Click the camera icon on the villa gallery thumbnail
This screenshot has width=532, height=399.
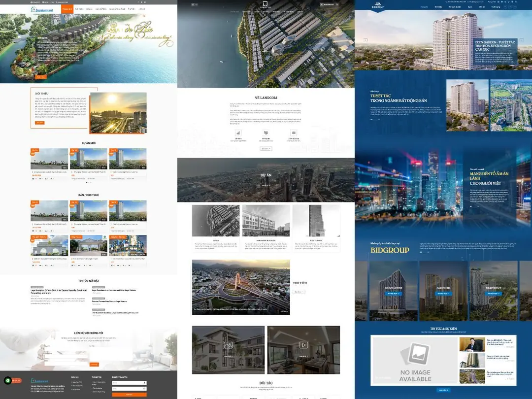tap(229, 345)
